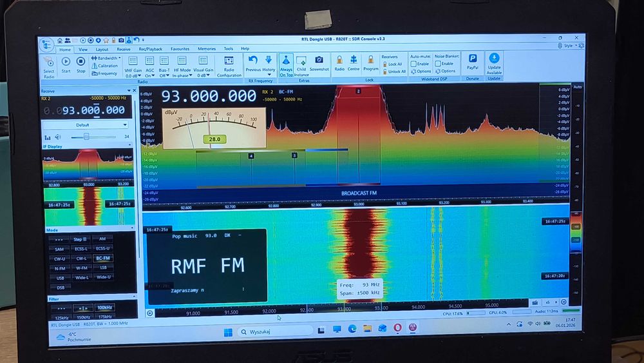Select AM mode
This screenshot has width=644, height=363.
pos(102,239)
